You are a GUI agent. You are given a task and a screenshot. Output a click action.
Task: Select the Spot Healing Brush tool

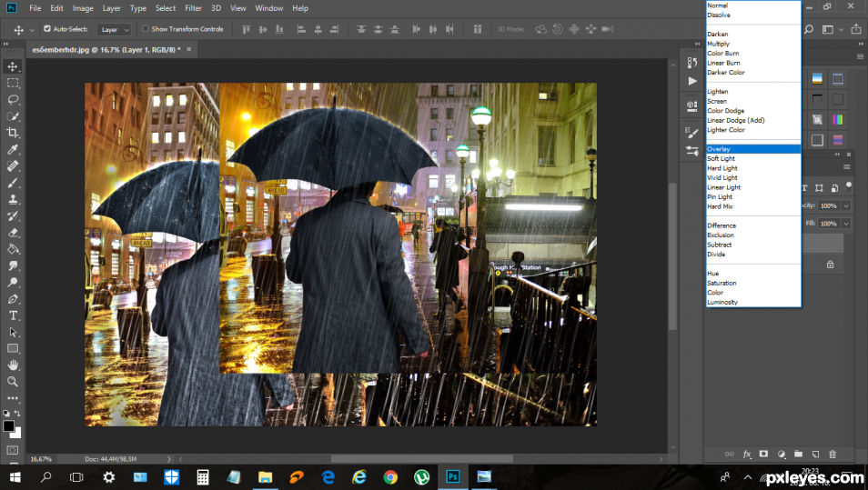click(12, 166)
